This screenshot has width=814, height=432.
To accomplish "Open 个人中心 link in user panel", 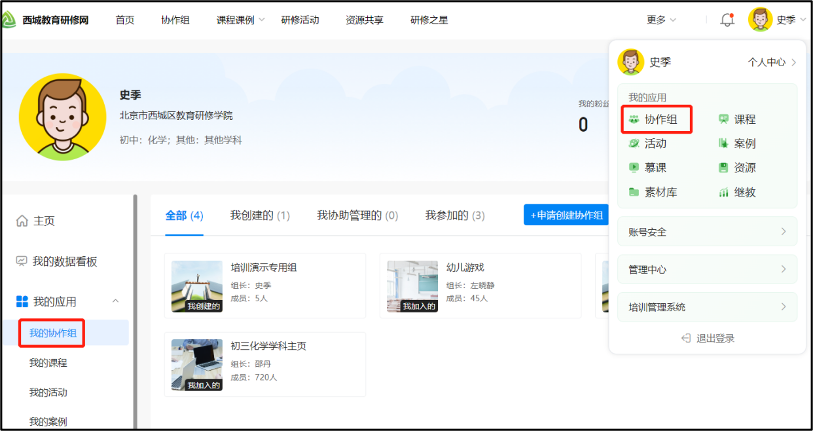I will click(x=772, y=62).
